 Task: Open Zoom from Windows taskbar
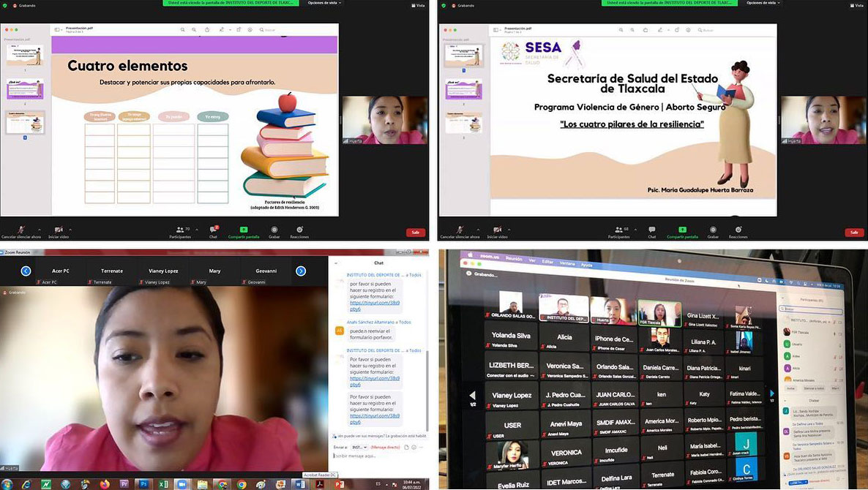182,484
